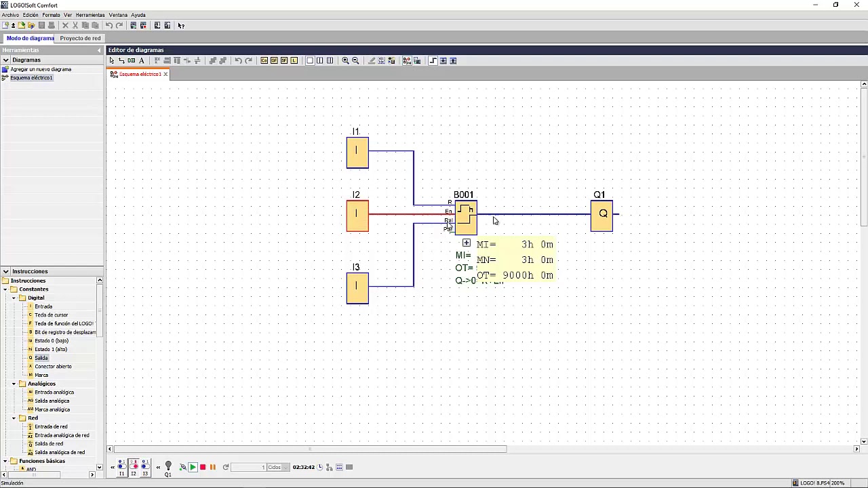Select the connect wiring tool
868x488 pixels.
click(121, 60)
